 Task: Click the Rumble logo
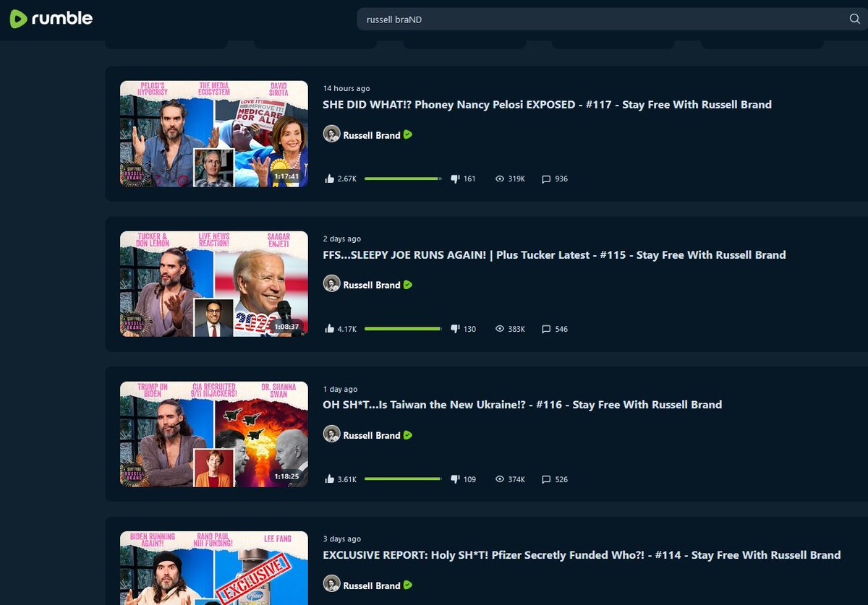pyautogui.click(x=51, y=19)
